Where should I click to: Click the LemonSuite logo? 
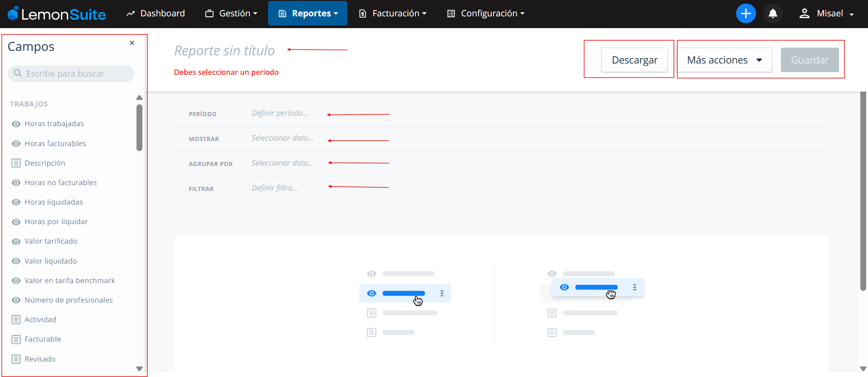[x=57, y=14]
